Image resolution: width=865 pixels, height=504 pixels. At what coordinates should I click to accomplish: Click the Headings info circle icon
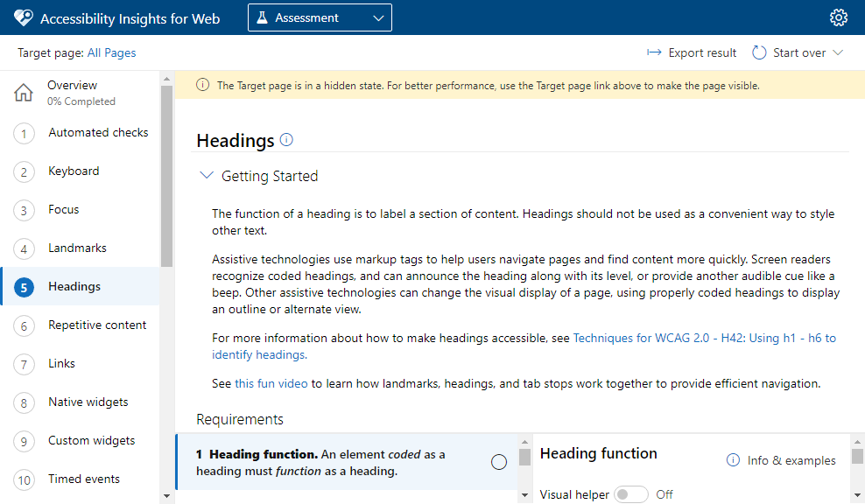(x=286, y=139)
